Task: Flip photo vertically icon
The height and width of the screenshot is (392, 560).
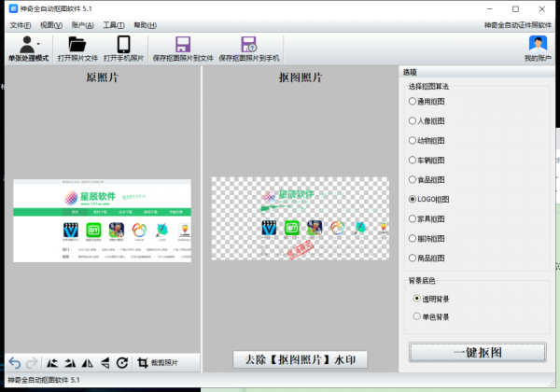Action: [105, 363]
